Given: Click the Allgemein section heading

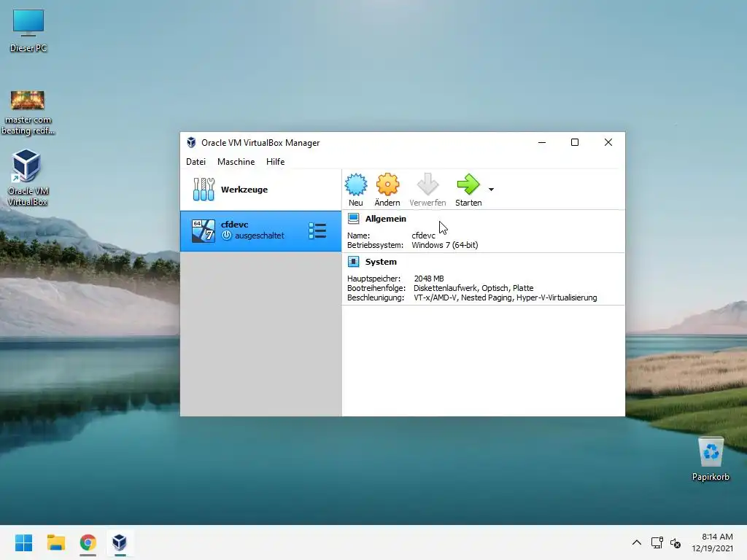Looking at the screenshot, I should click(x=386, y=219).
